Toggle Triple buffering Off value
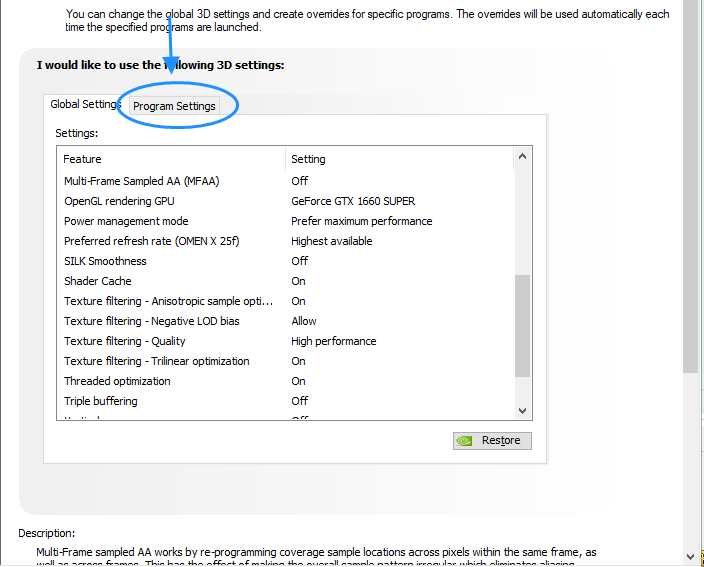 click(299, 401)
